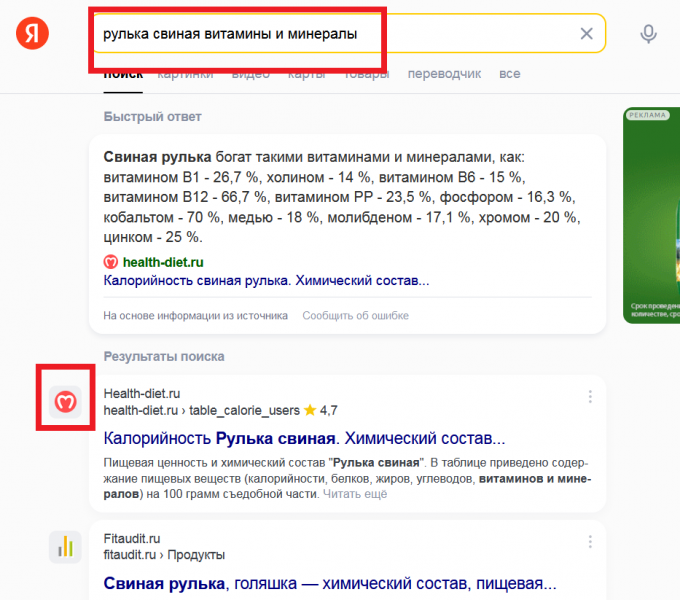
Task: Activate voice search microphone icon
Action: [649, 34]
